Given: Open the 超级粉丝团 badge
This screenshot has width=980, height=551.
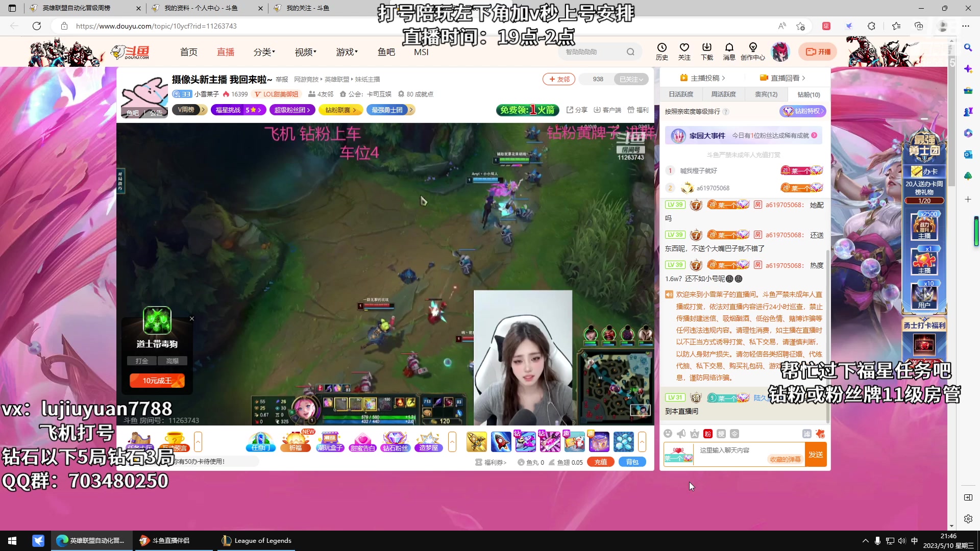Looking at the screenshot, I should (x=292, y=110).
